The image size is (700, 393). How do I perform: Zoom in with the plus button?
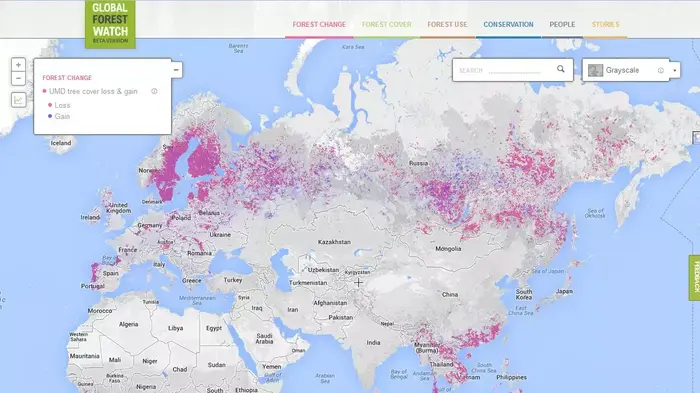click(18, 65)
